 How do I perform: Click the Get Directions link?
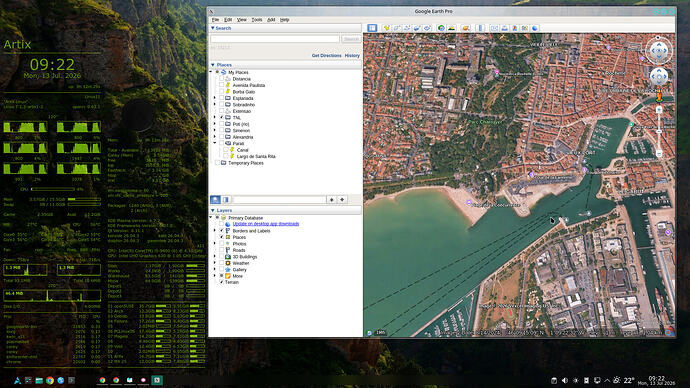tap(327, 56)
